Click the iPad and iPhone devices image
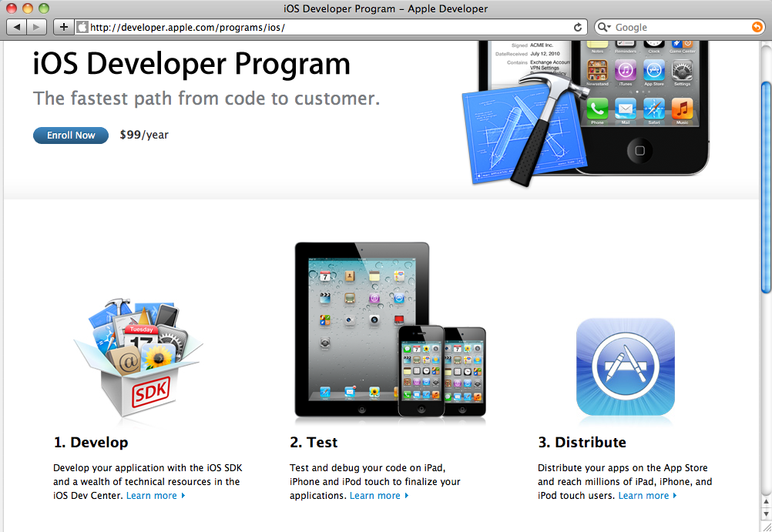Viewport: 772px width, 532px height. pos(390,330)
